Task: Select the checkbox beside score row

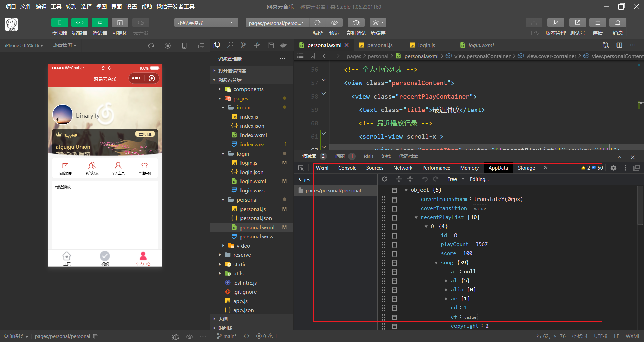Action: click(395, 254)
